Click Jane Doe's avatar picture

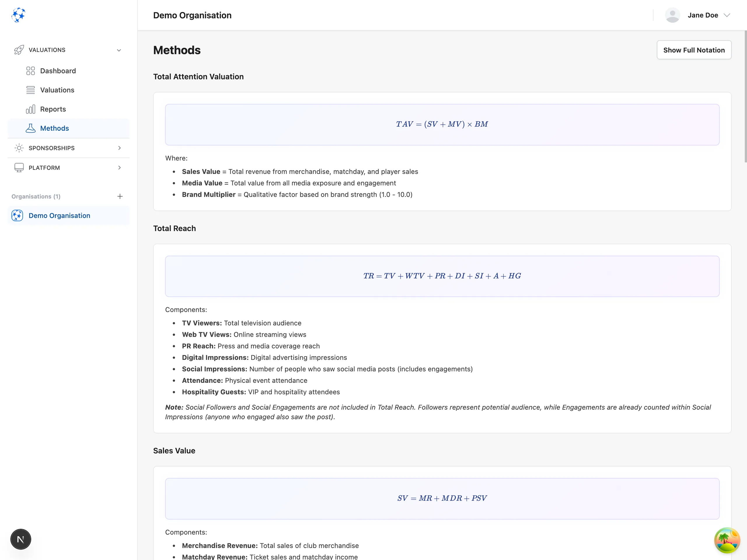672,15
